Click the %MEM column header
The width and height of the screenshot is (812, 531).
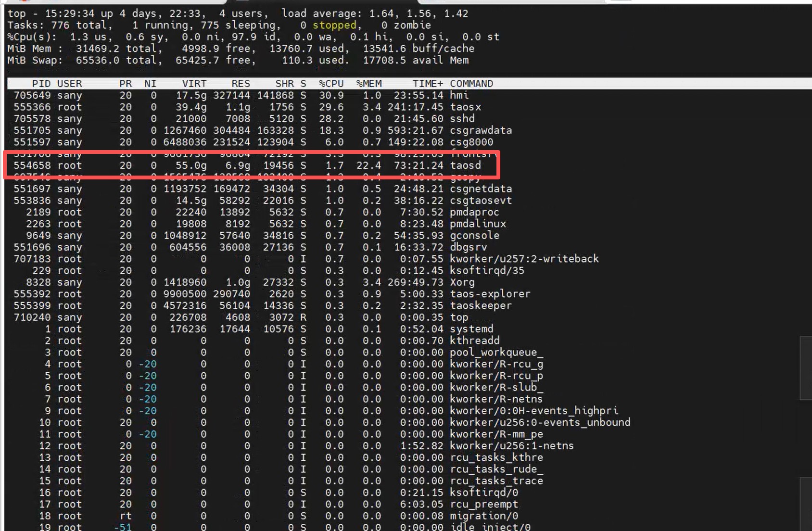[x=368, y=84]
